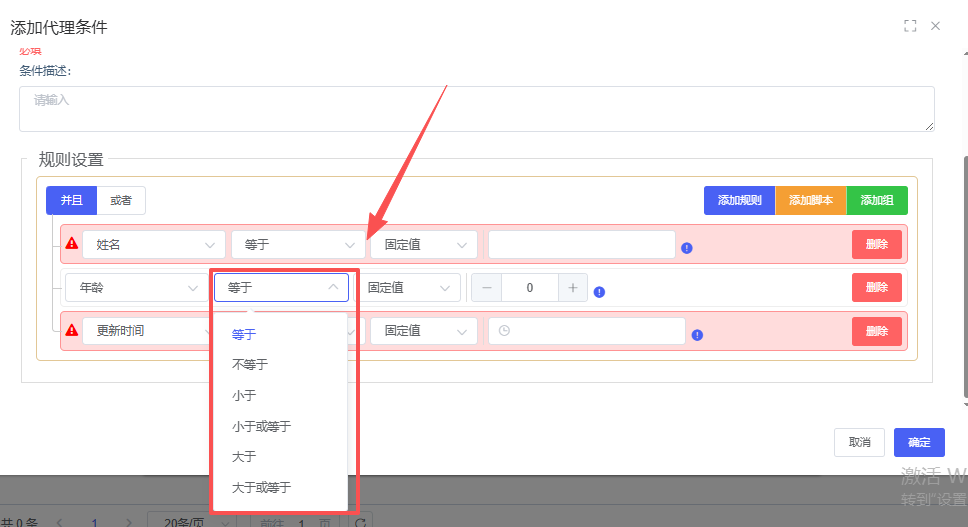Choose 大于或等于 from the operator list

261,488
